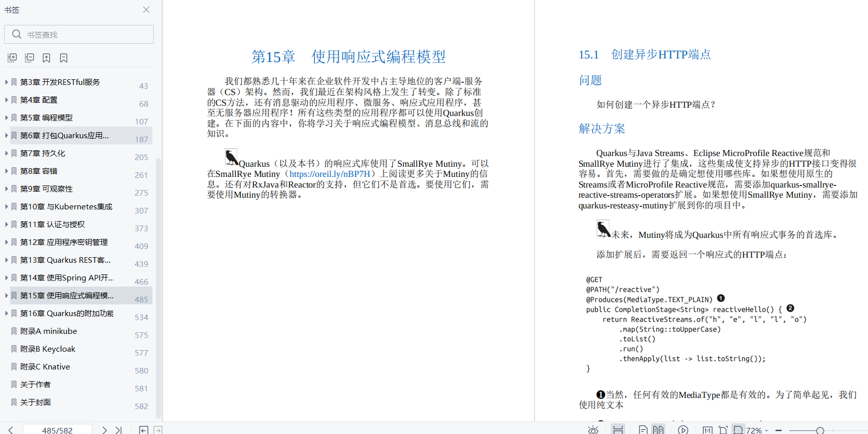This screenshot has height=434, width=868.
Task: Jump to the last page
Action: 118,430
